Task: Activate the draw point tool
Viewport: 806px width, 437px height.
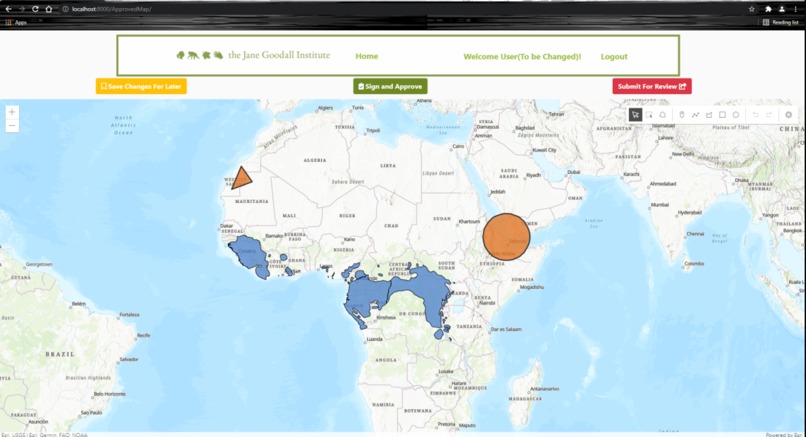Action: (x=682, y=115)
